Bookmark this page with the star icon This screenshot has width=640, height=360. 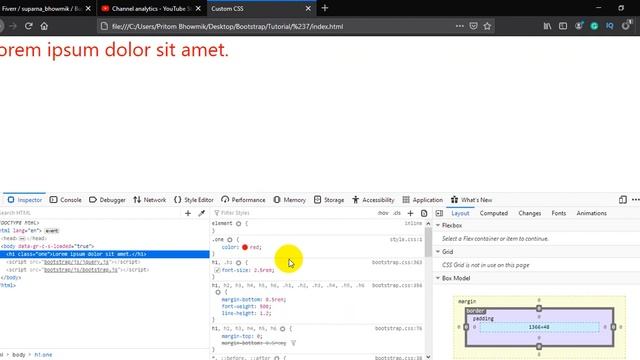click(487, 26)
